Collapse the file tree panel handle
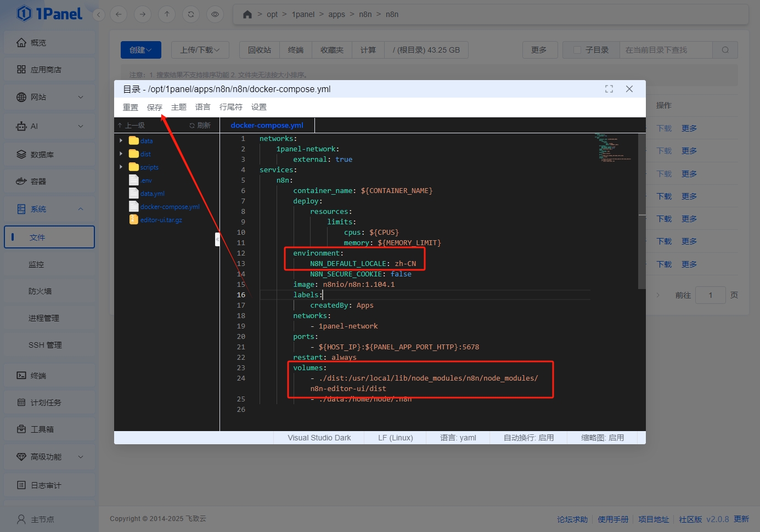The height and width of the screenshot is (532, 760). click(x=218, y=240)
